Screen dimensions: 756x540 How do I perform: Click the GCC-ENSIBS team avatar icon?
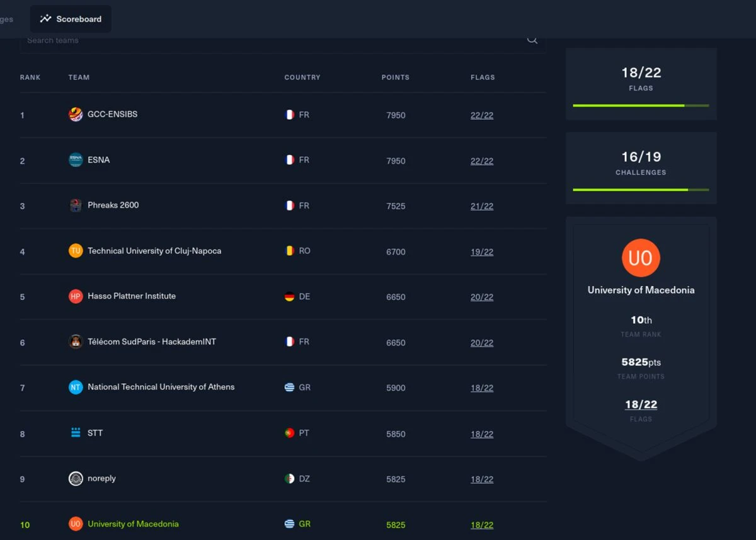pos(76,115)
